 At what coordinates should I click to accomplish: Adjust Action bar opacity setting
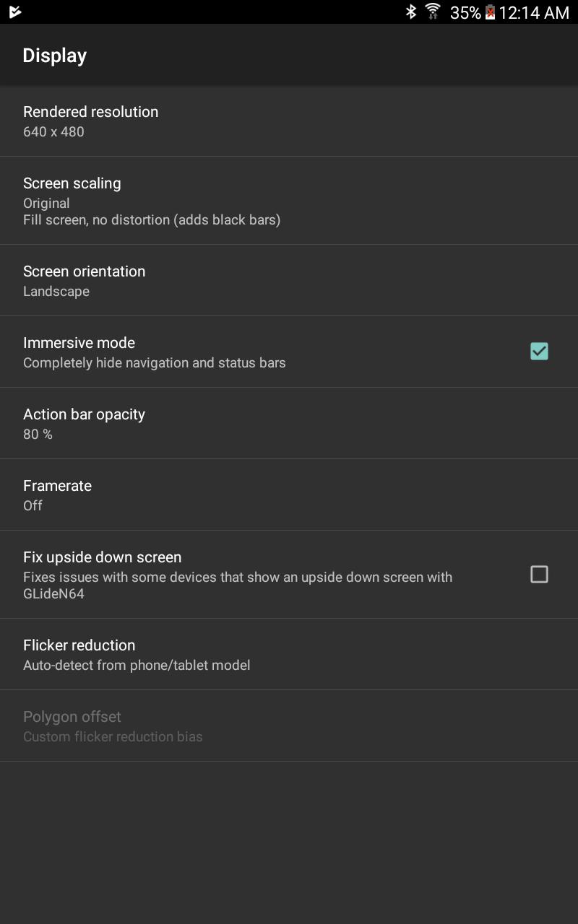pyautogui.click(x=289, y=423)
